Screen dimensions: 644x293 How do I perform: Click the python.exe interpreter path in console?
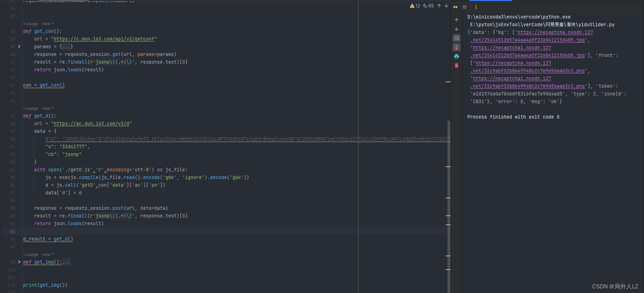519,17
